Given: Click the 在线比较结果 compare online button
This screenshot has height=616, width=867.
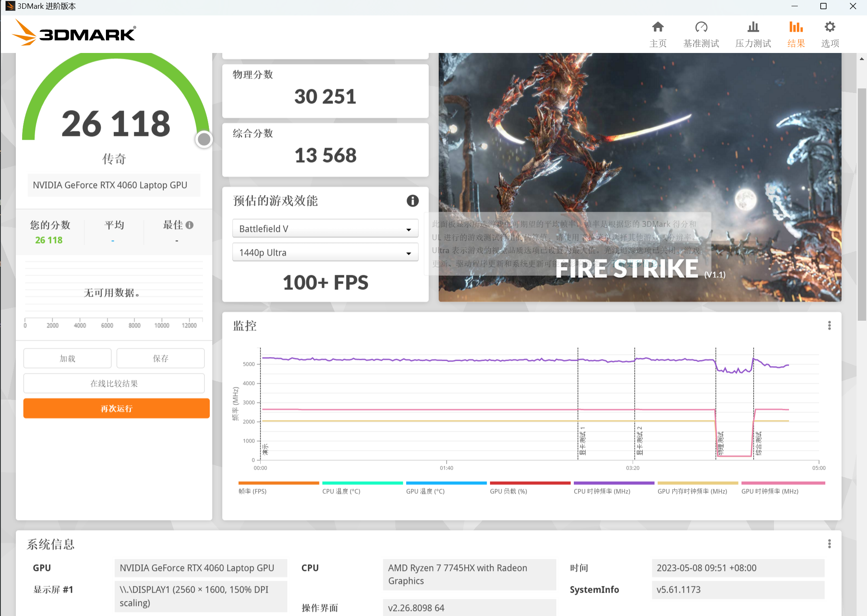Looking at the screenshot, I should coord(114,383).
